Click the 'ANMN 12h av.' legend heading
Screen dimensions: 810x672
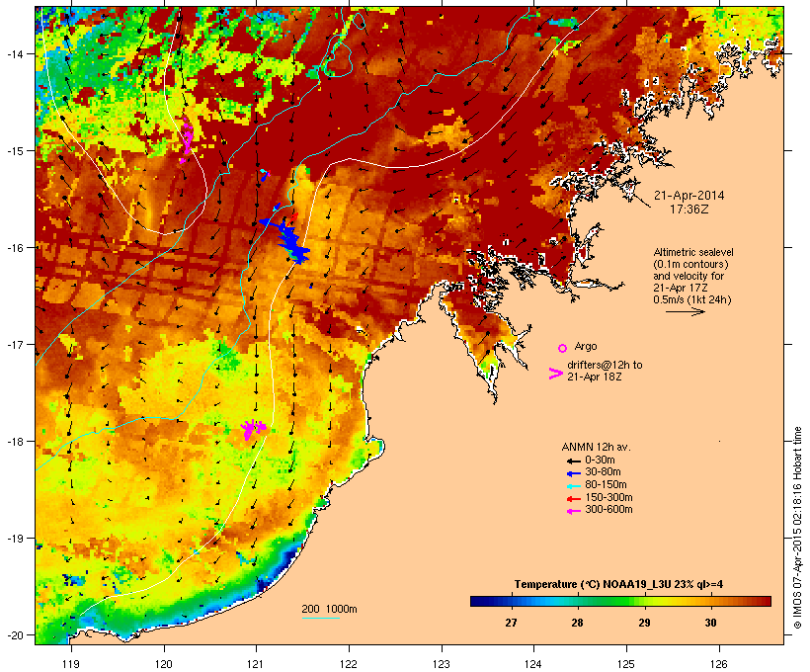click(x=596, y=447)
